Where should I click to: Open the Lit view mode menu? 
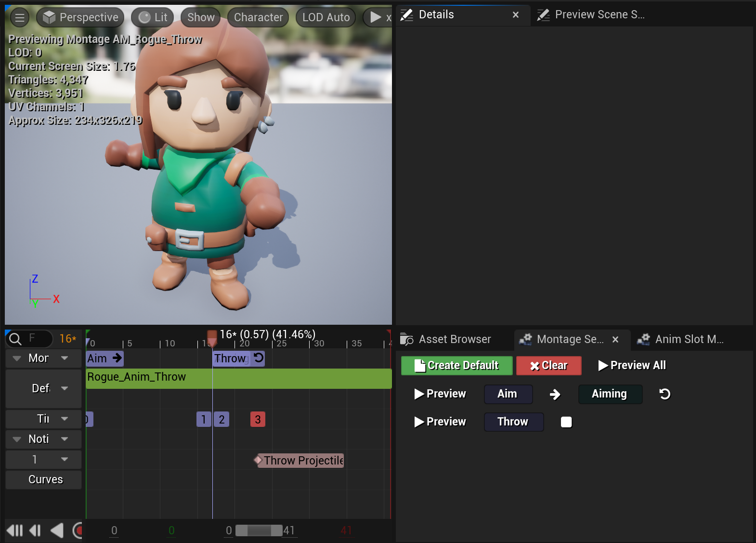152,17
